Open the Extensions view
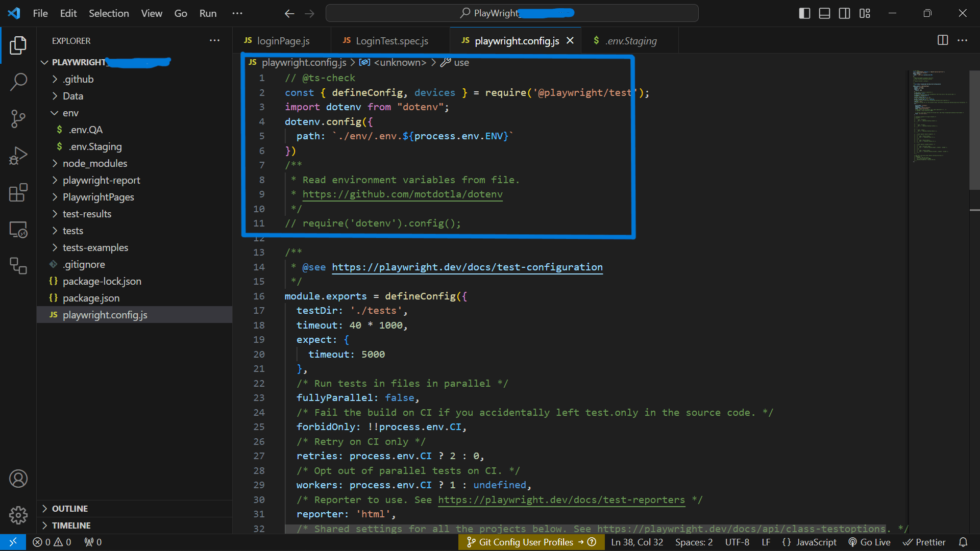 pyautogui.click(x=18, y=193)
